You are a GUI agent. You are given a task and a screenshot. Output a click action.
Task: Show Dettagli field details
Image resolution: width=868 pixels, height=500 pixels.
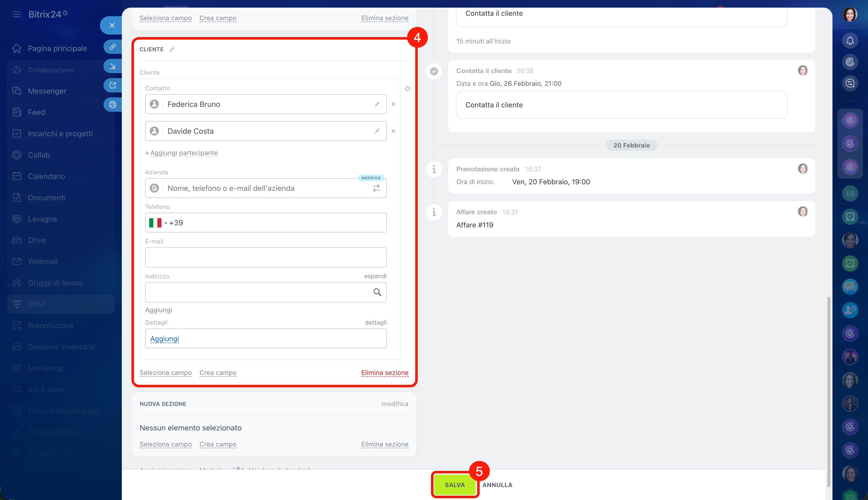pyautogui.click(x=375, y=322)
